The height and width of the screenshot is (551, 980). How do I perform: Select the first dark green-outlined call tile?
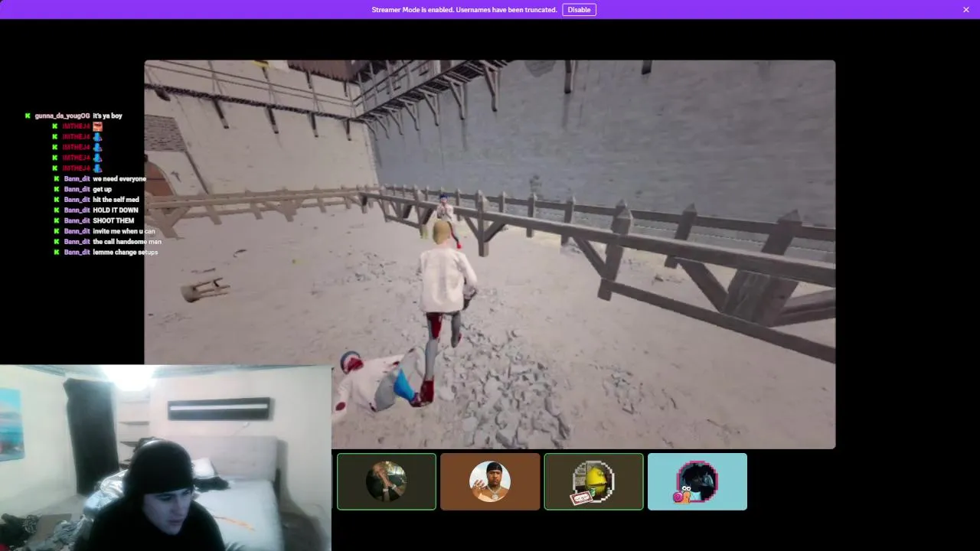tap(387, 481)
